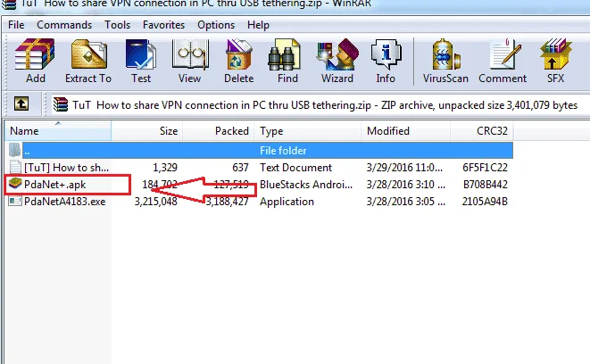Run VirusScan toolbar icon
Screen dimensions: 590x364
(446, 55)
